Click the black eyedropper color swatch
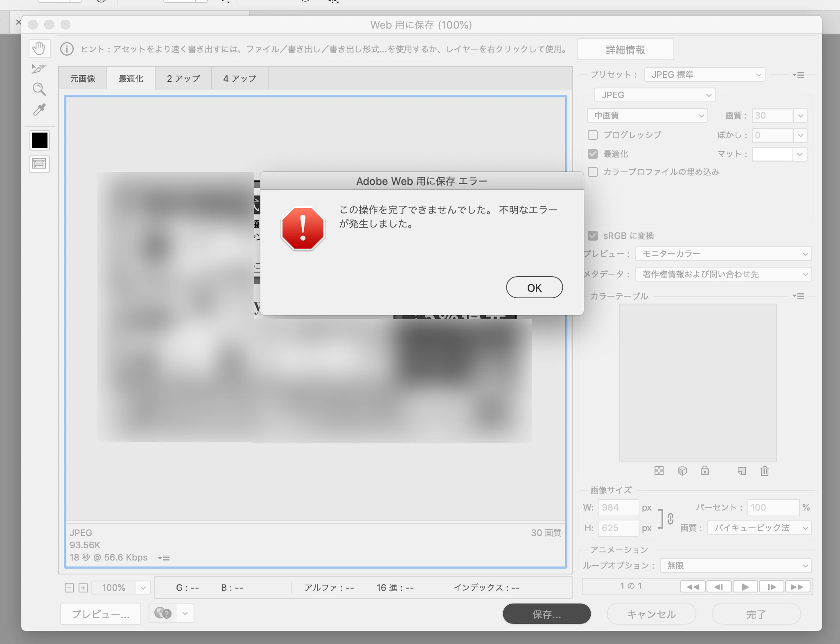This screenshot has width=840, height=644. (40, 141)
